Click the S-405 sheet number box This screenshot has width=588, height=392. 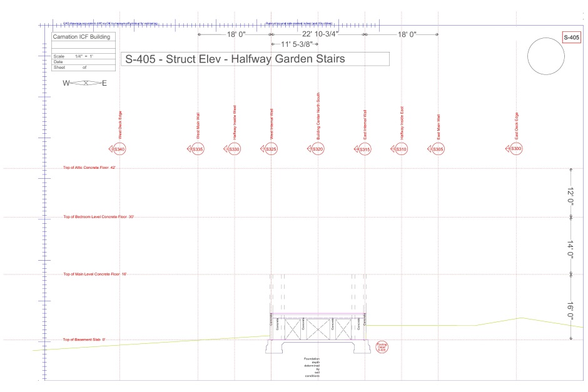572,38
